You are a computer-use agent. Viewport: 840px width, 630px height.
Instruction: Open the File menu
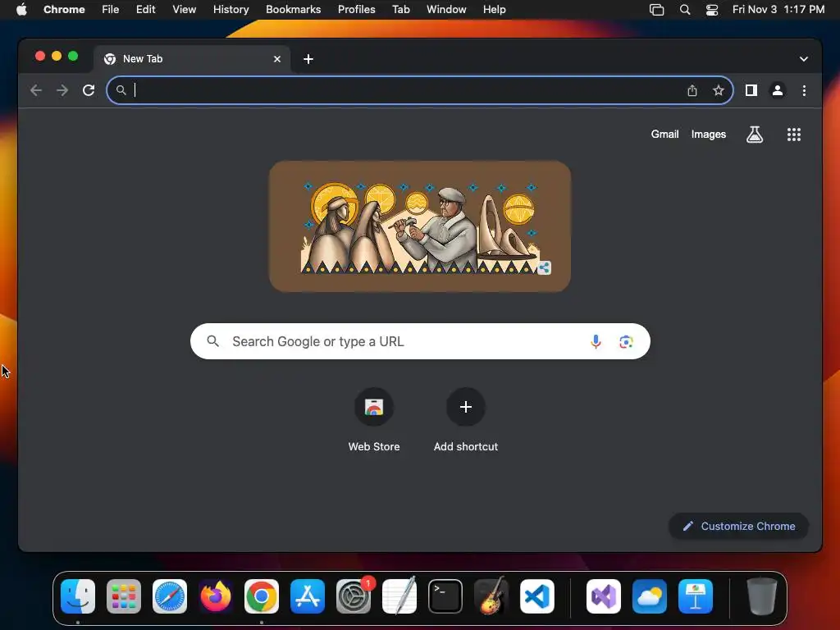(x=111, y=10)
